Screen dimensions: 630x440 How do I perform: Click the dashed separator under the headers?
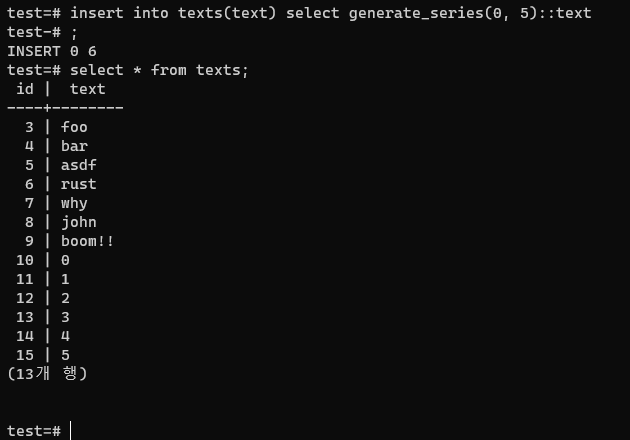click(65, 107)
